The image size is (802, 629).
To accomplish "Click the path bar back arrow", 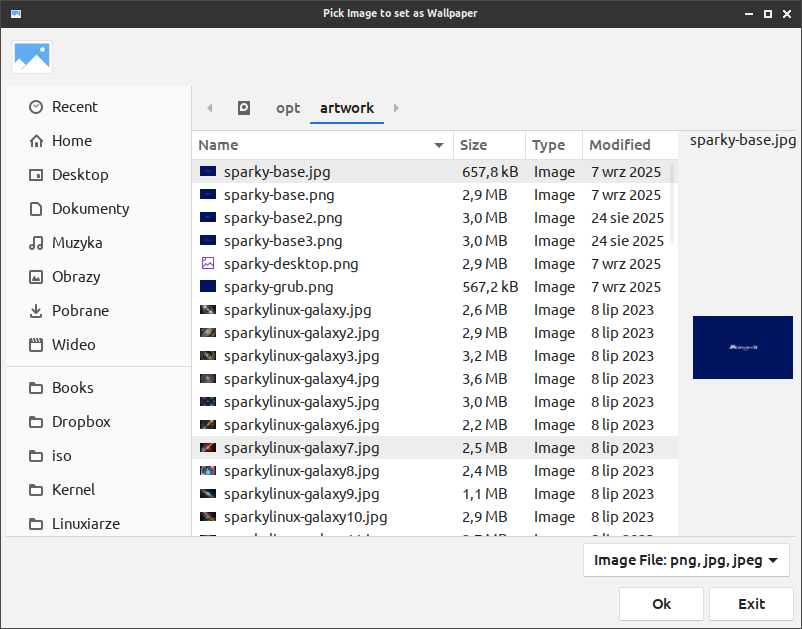I will point(209,108).
